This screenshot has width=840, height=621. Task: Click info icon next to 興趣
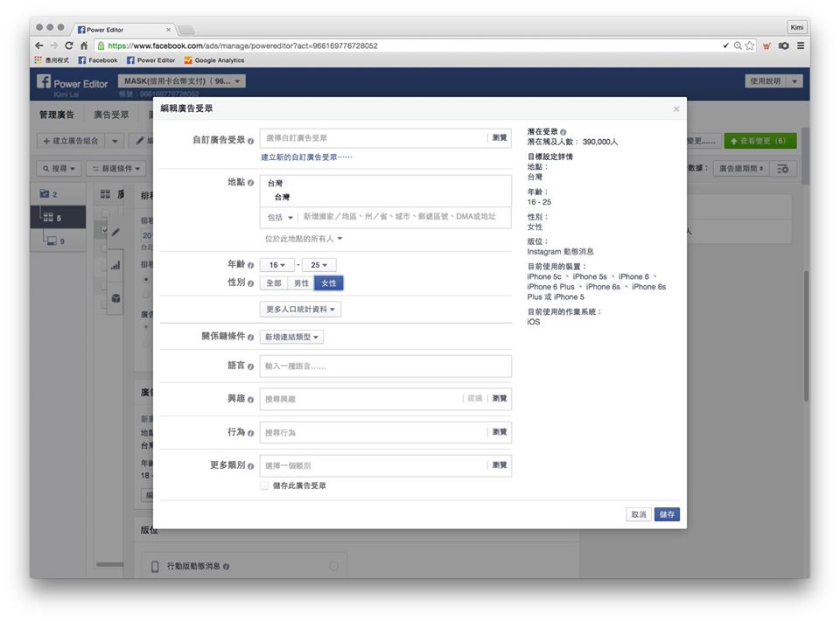pos(250,400)
